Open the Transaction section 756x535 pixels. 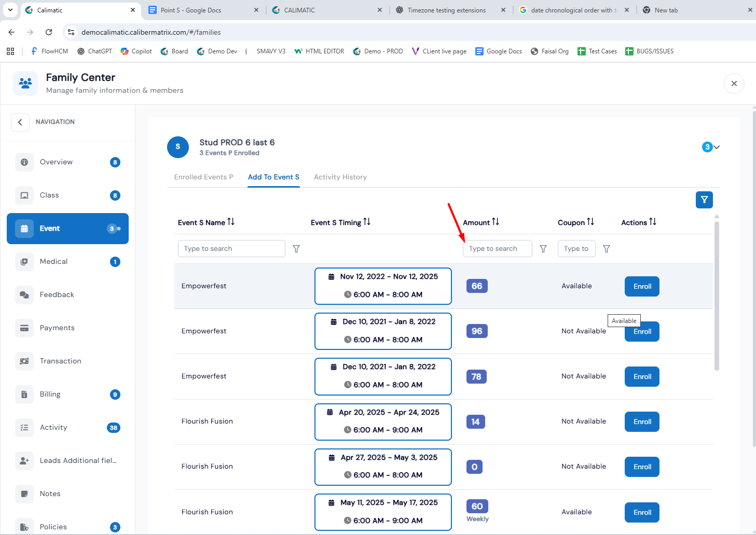click(67, 361)
